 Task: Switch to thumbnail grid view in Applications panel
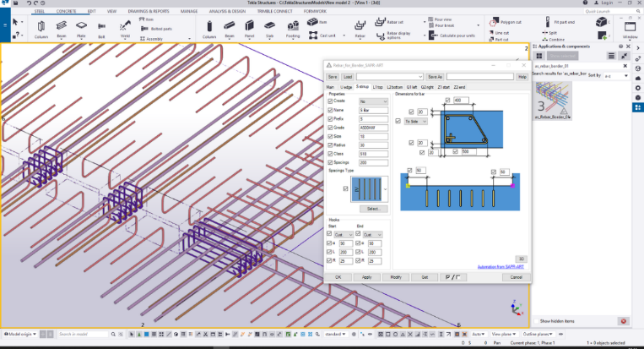pos(539,56)
